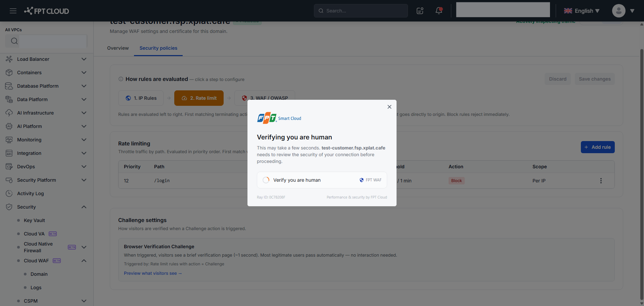The height and width of the screenshot is (306, 644).
Task: Click the /login path cell
Action: [162, 181]
